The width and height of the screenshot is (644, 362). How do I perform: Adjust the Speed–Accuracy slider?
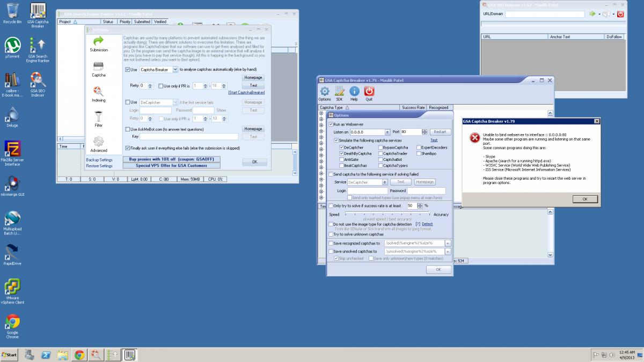[387, 215]
